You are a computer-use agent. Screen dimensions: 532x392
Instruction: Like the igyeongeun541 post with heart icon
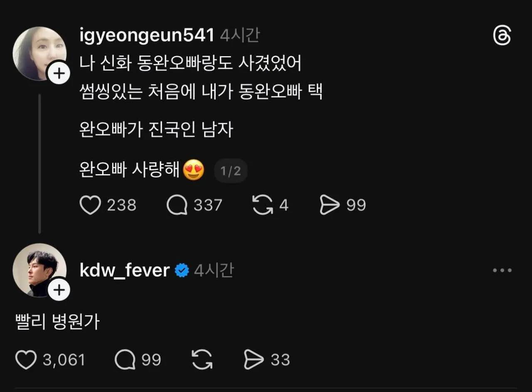pos(90,205)
